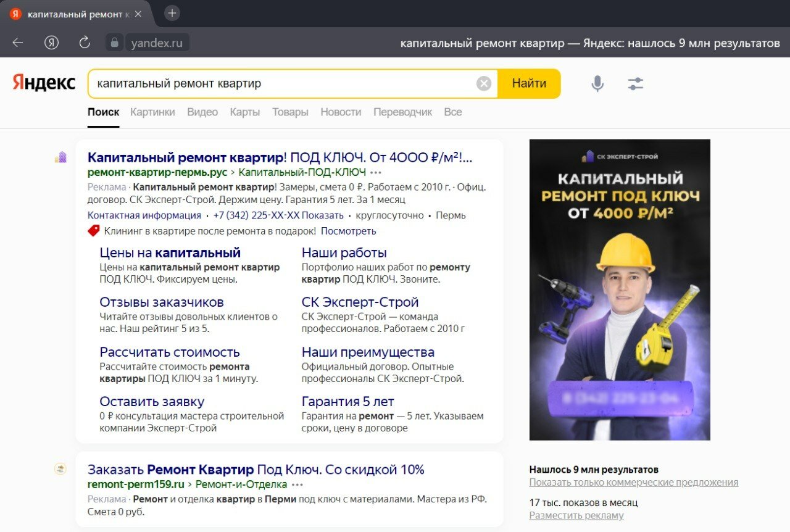Reload the page with the refresh icon
The width and height of the screenshot is (790, 532).
click(x=85, y=43)
